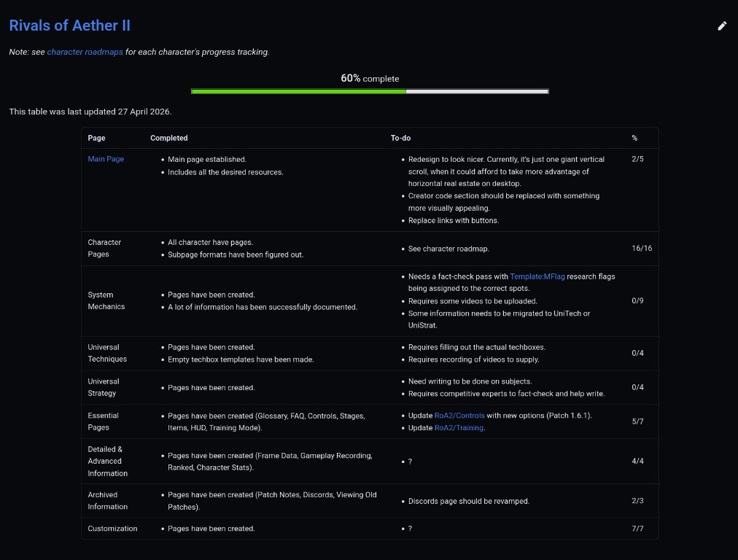The image size is (738, 560).
Task: Select the To-do column header
Action: 400,138
